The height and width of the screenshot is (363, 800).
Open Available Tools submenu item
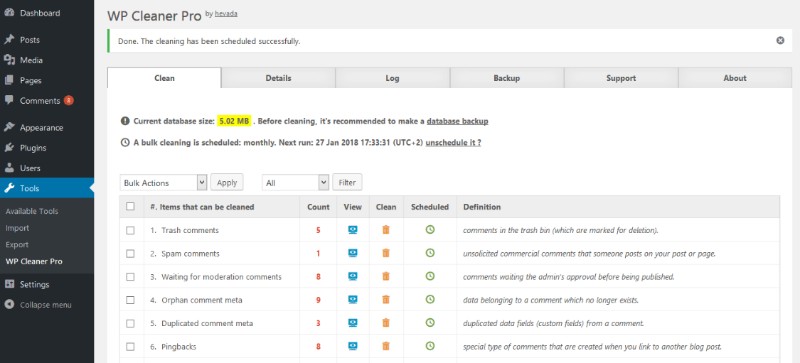pyautogui.click(x=32, y=211)
